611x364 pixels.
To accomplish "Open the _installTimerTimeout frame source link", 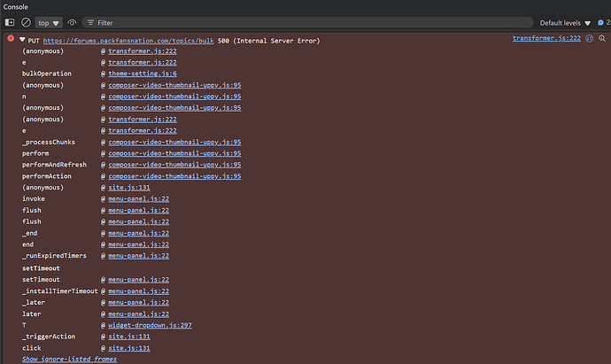I will click(138, 291).
